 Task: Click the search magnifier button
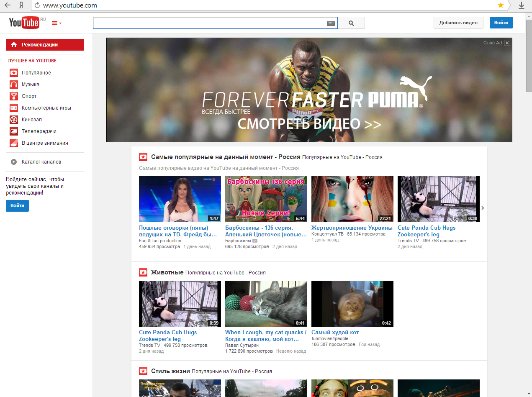351,23
